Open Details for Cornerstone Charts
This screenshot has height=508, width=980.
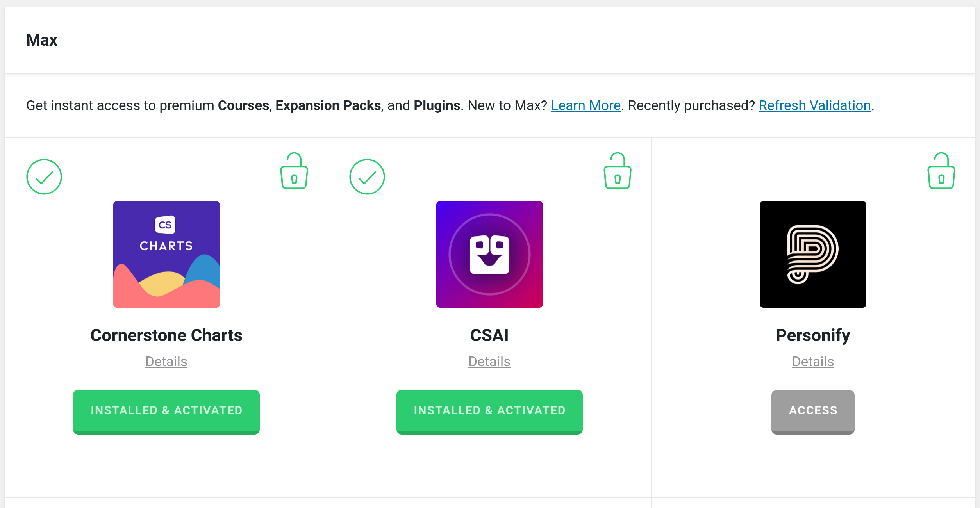click(166, 362)
